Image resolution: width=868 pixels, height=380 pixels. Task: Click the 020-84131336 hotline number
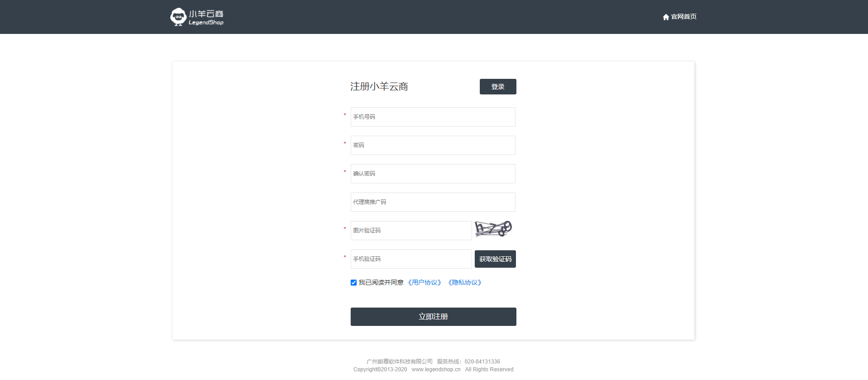[x=482, y=362]
